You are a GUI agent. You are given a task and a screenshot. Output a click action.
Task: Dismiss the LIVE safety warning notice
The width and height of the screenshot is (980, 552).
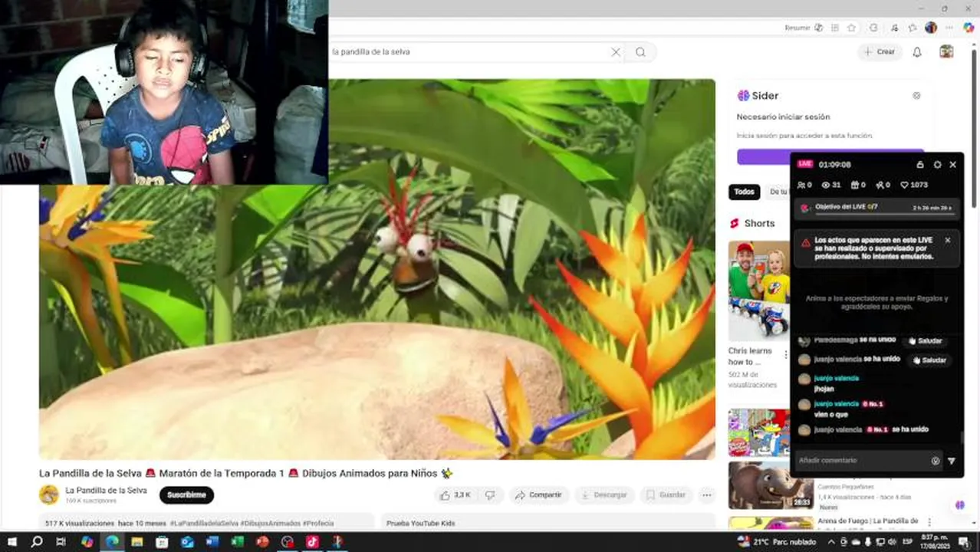click(948, 240)
